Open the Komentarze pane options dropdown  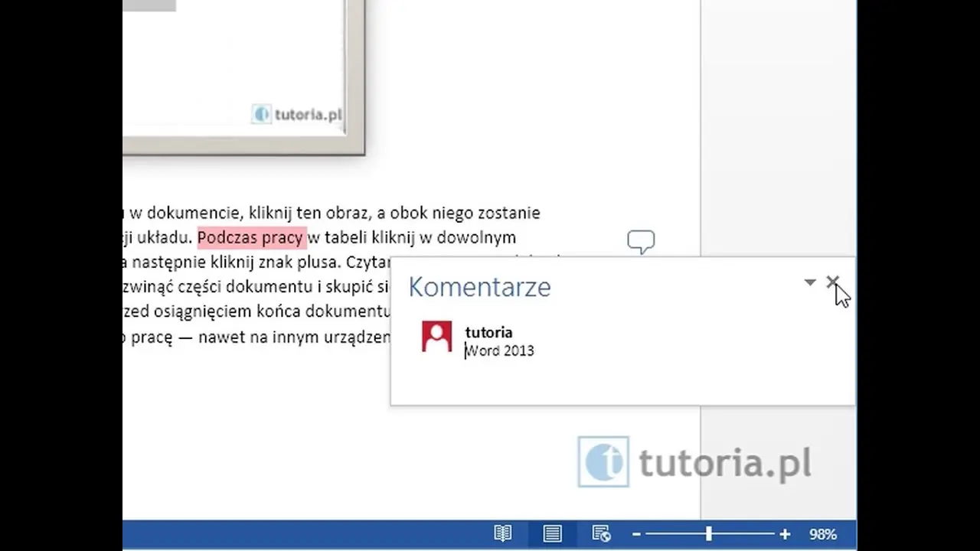point(810,282)
